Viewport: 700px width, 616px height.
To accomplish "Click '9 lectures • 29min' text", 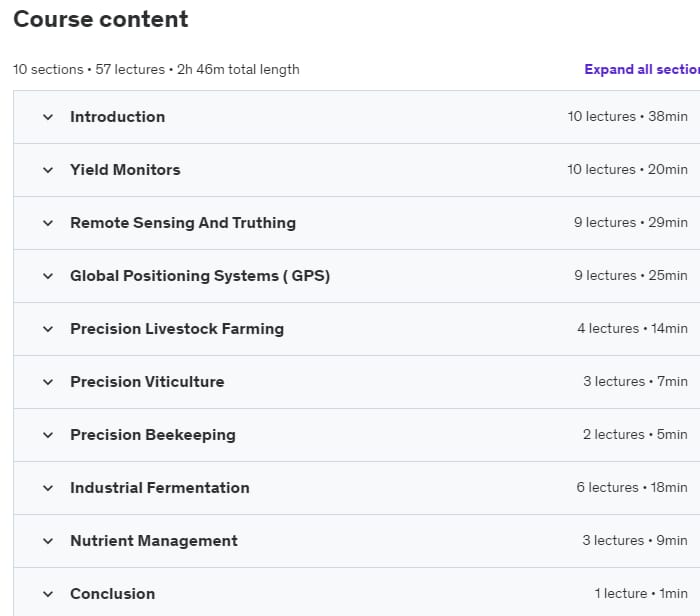I will point(630,222).
